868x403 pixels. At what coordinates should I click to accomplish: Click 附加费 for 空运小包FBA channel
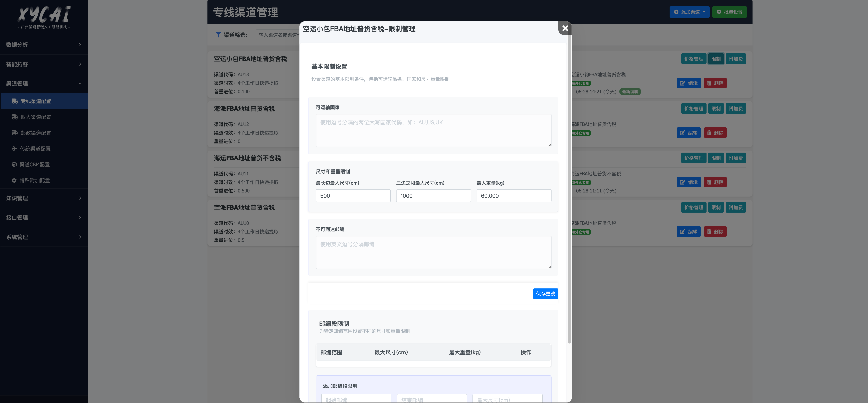736,59
